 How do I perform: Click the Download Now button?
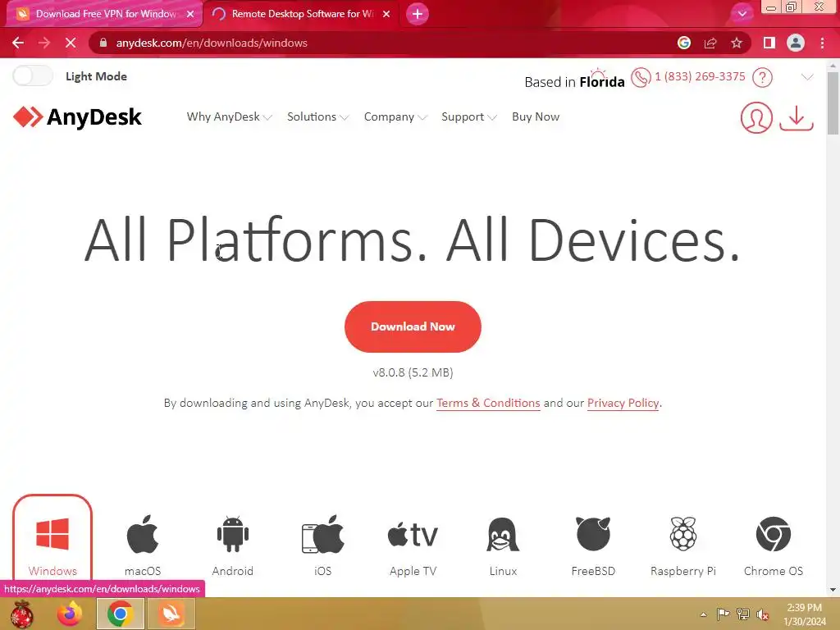(x=413, y=326)
